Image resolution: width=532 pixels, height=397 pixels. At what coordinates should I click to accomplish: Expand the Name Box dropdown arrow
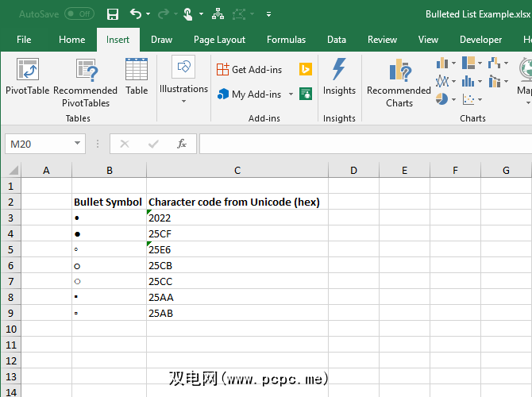77,144
